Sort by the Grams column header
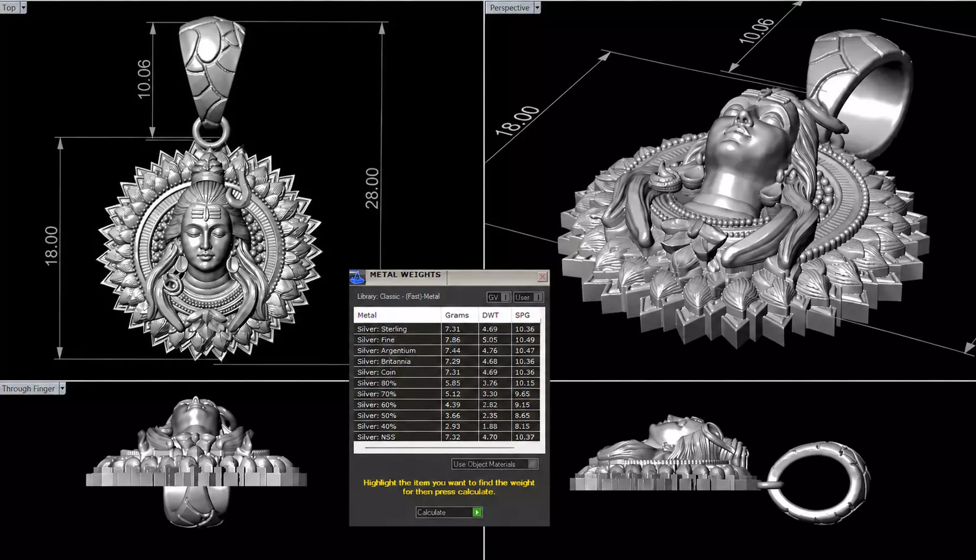976x560 pixels. [x=459, y=315]
